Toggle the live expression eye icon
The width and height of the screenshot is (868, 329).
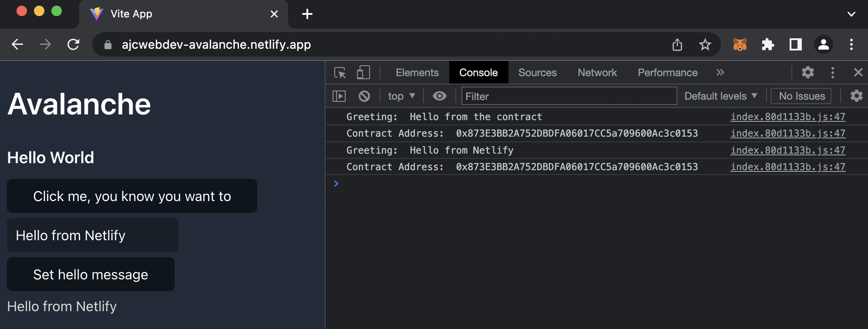pos(440,96)
